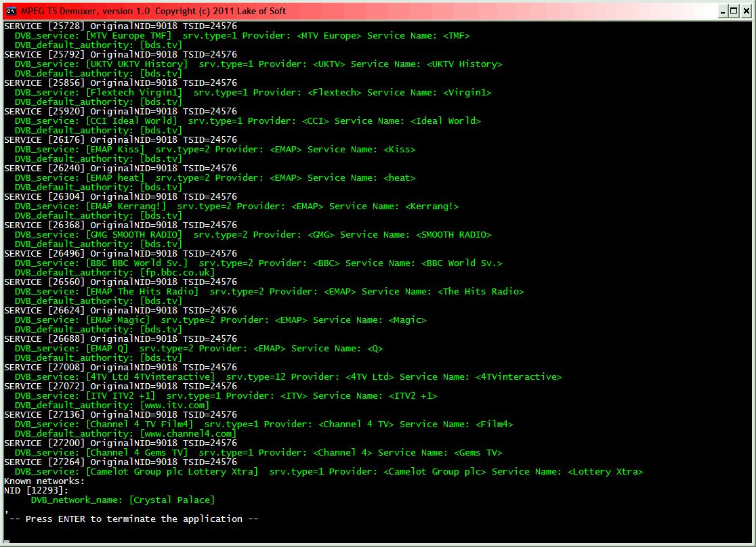Select the SERVICE [27200] line

[121, 443]
